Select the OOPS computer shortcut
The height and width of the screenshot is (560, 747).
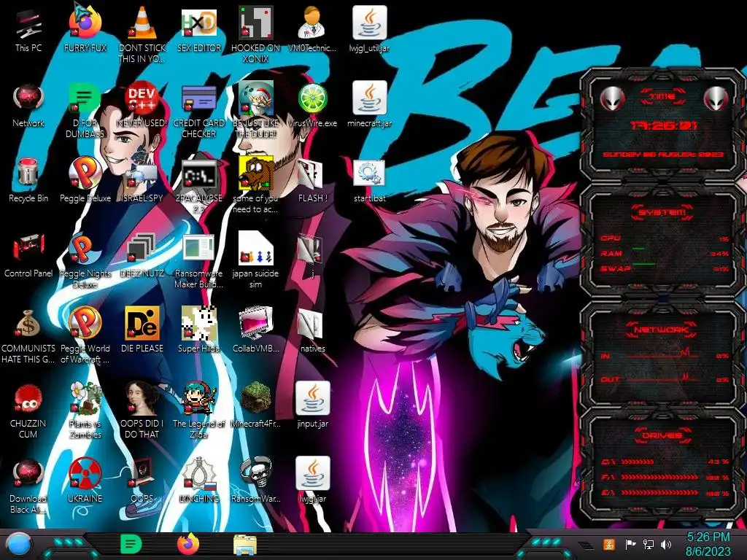142,474
